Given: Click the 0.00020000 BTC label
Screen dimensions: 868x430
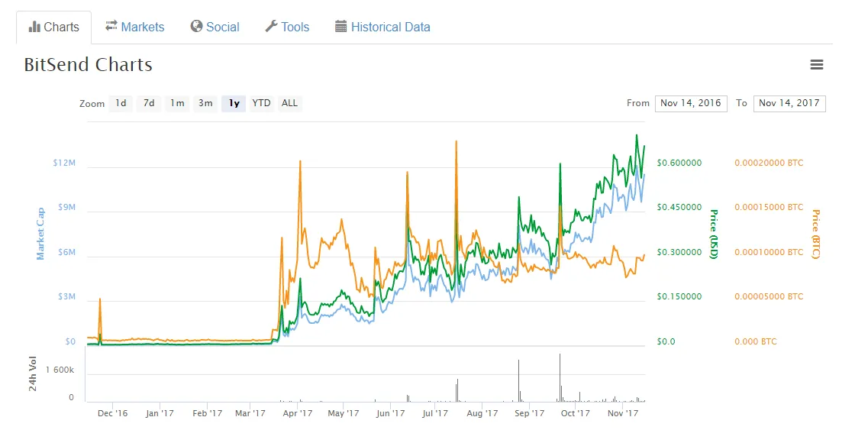Looking at the screenshot, I should point(768,163).
